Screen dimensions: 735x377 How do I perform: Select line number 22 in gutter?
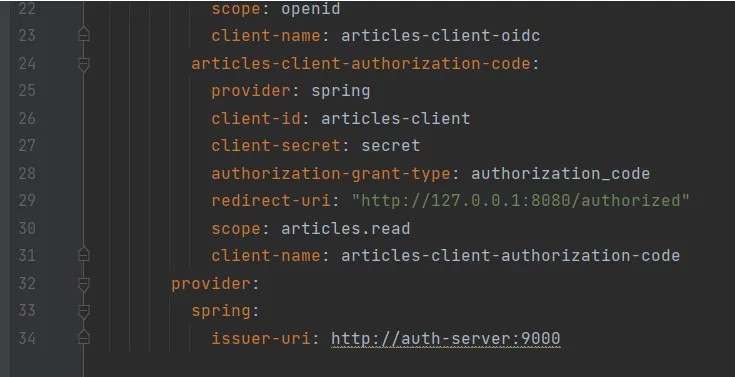click(x=27, y=9)
